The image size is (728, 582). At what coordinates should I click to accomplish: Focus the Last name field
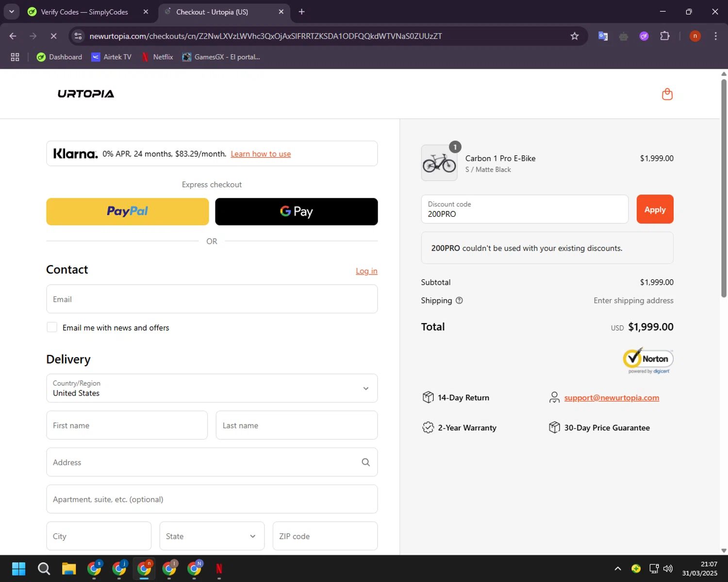[x=297, y=425]
